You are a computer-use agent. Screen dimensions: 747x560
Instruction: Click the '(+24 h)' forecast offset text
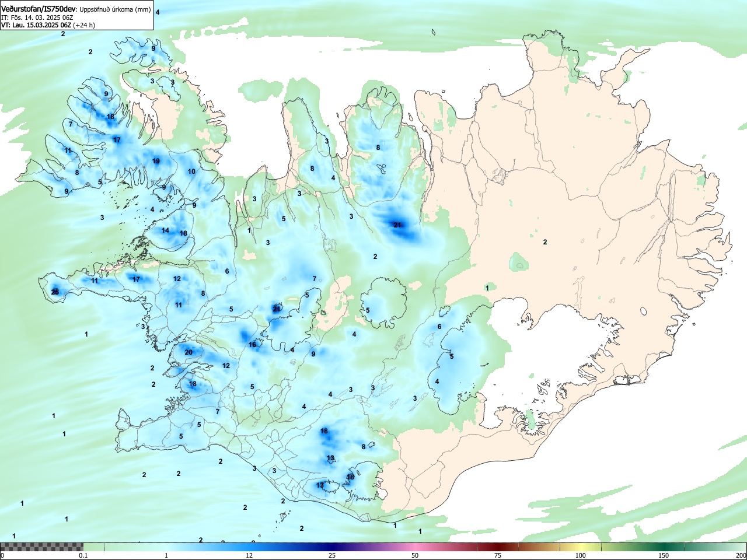tap(84, 25)
